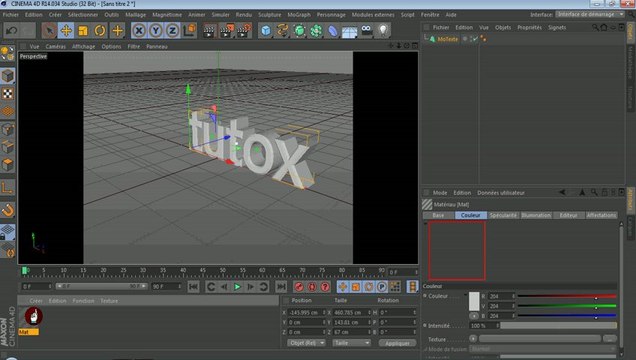Open Mode de fusion dropdown
636x360 pixels.
click(543, 349)
